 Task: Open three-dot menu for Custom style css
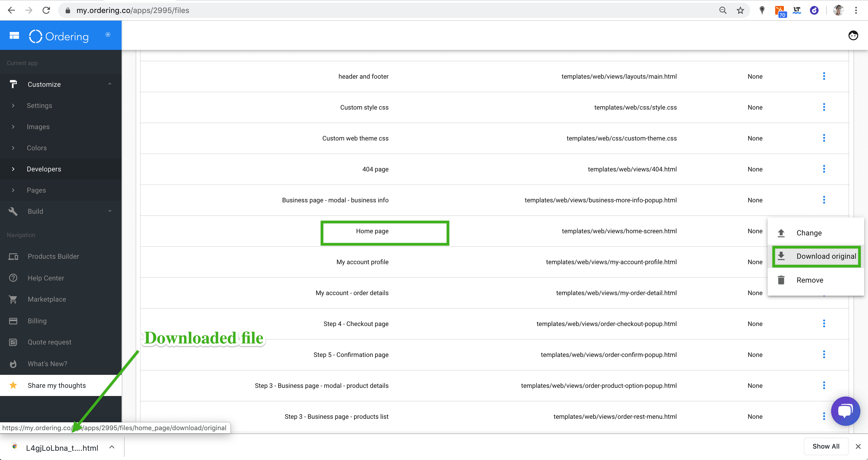click(824, 107)
